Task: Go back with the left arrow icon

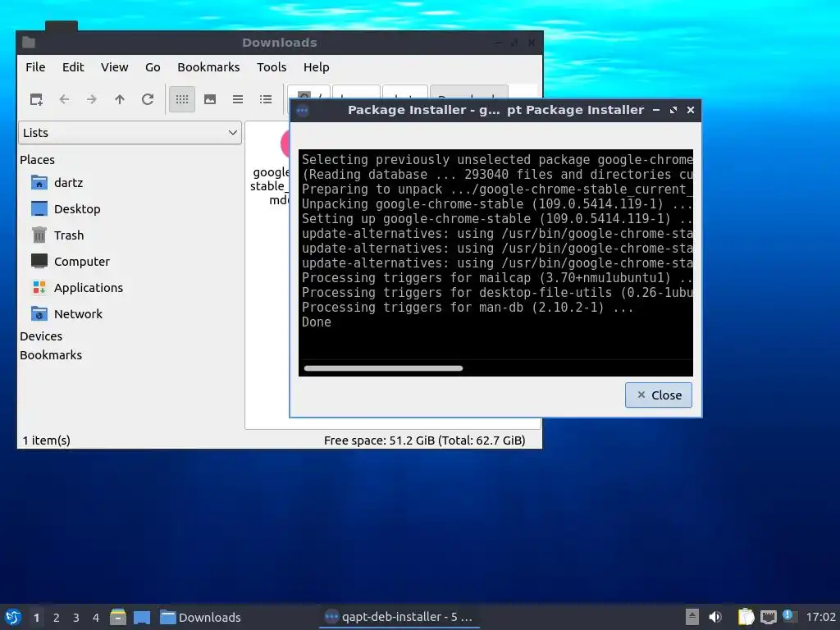Action: tap(64, 99)
